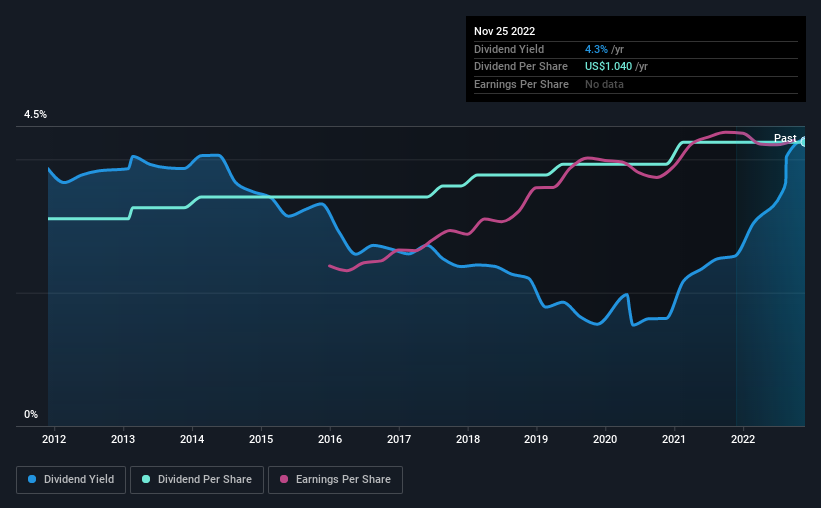The width and height of the screenshot is (821, 508).
Task: Toggle the Earnings Per Share legend button
Action: click(335, 479)
